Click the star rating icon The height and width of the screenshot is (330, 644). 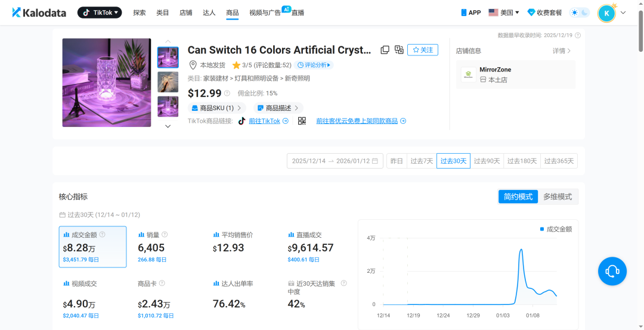coord(236,65)
